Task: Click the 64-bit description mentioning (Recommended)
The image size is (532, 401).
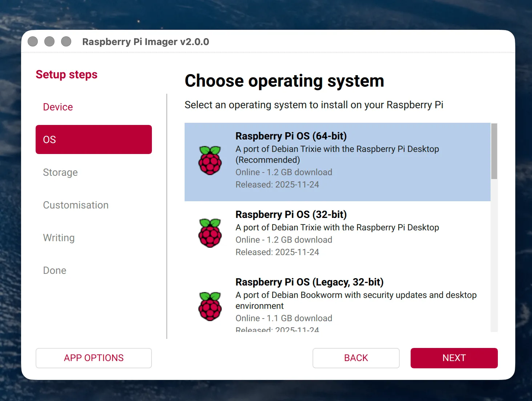Action: (337, 154)
